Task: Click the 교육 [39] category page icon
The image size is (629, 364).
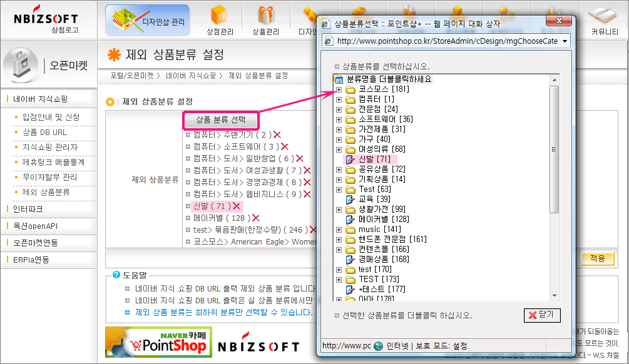Action: [350, 199]
